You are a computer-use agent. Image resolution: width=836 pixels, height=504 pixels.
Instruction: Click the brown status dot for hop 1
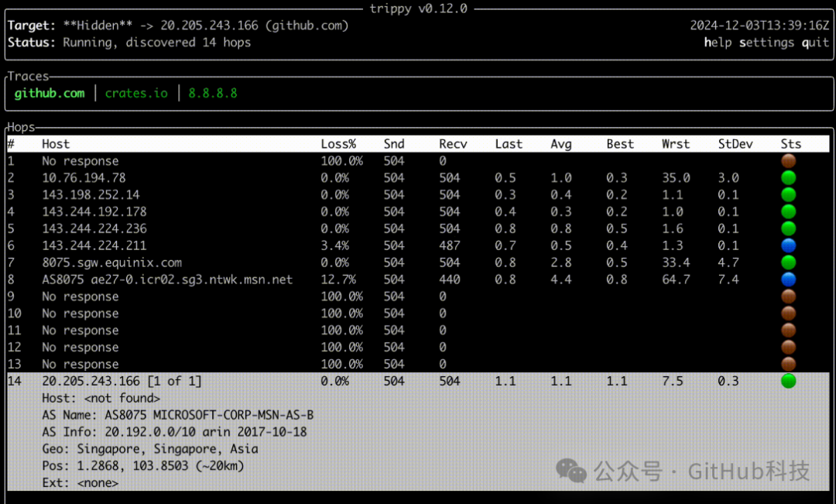click(x=789, y=160)
